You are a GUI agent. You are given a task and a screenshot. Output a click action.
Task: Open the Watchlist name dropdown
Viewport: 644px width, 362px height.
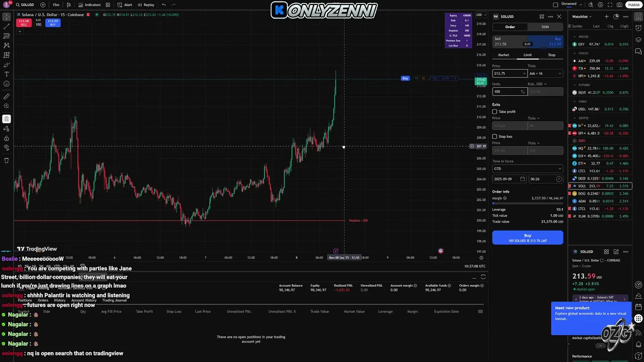[x=582, y=17]
